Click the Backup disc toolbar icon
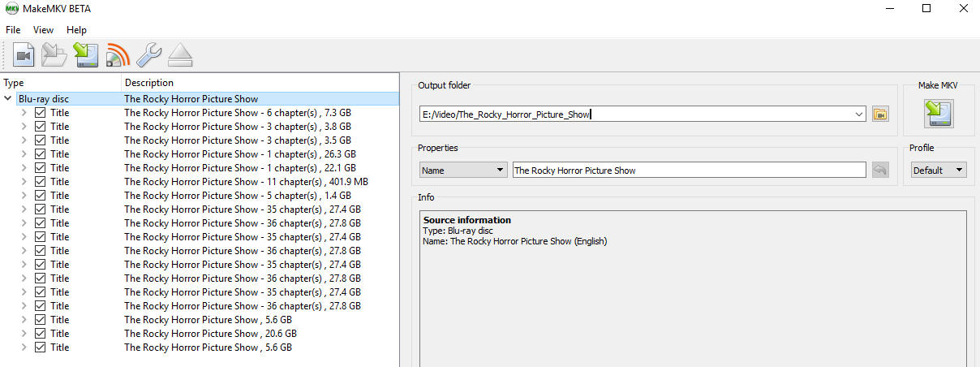980x367 pixels. [86, 54]
